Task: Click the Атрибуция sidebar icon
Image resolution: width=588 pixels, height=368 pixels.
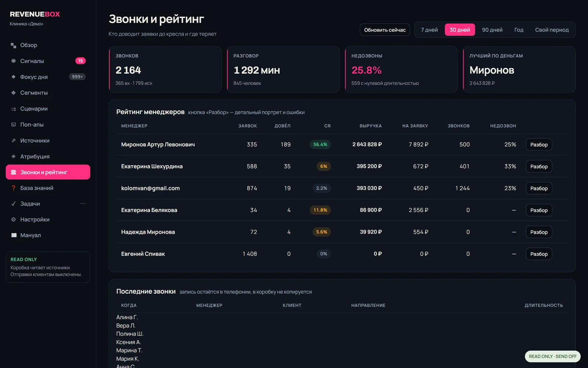Action: coord(14,156)
